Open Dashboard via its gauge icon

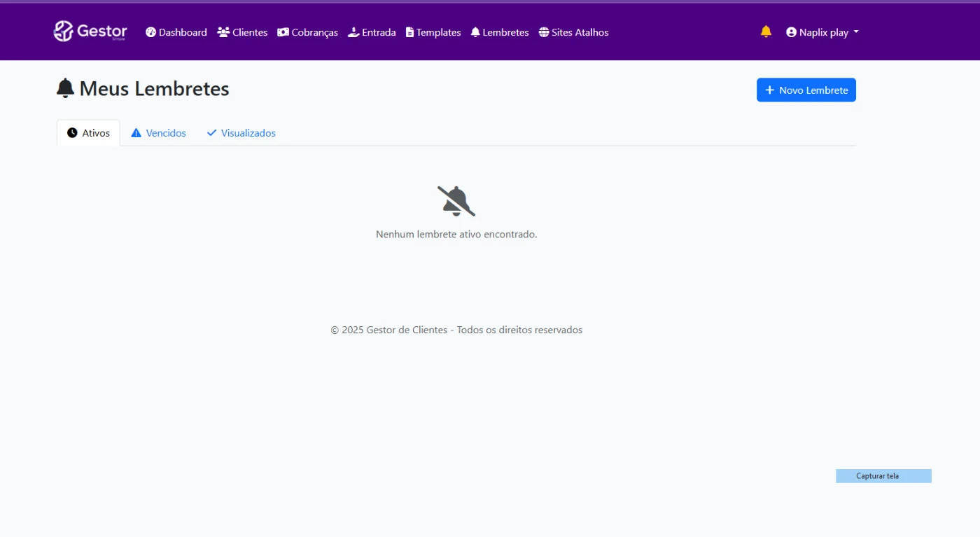point(150,32)
